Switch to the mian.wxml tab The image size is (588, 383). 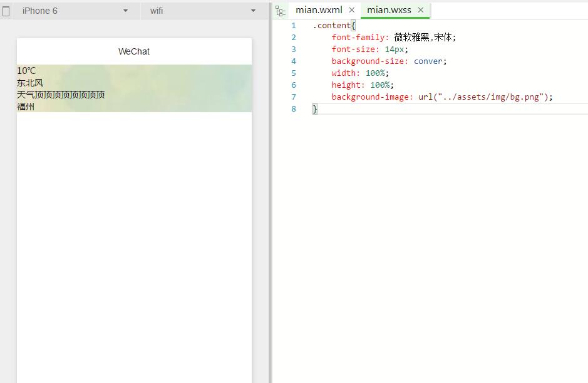coord(319,10)
